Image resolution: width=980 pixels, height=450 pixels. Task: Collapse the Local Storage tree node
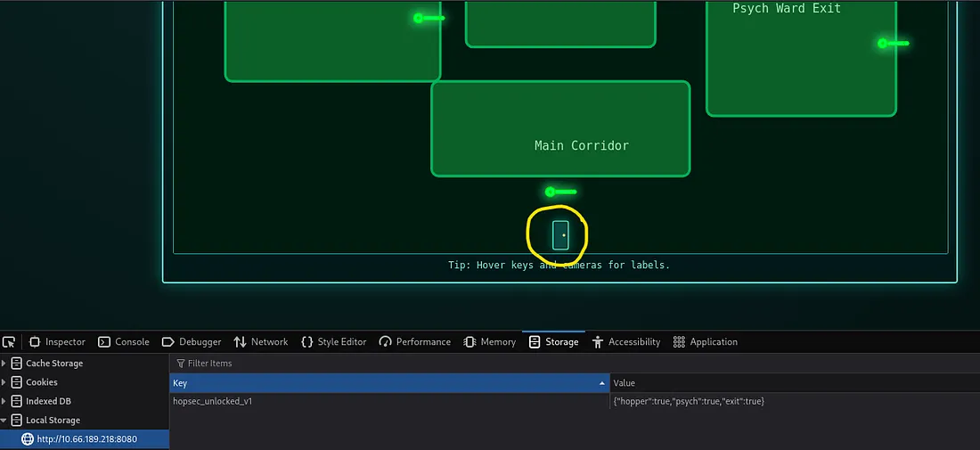click(4, 421)
